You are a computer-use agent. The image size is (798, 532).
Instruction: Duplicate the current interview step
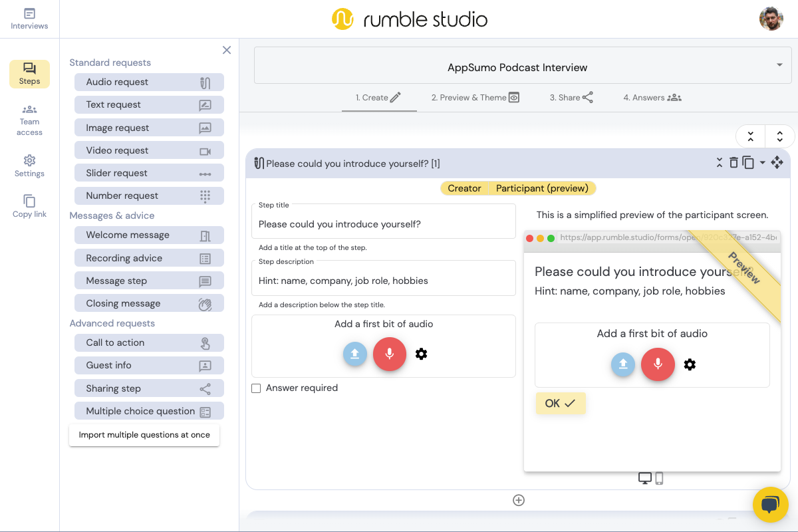click(748, 162)
